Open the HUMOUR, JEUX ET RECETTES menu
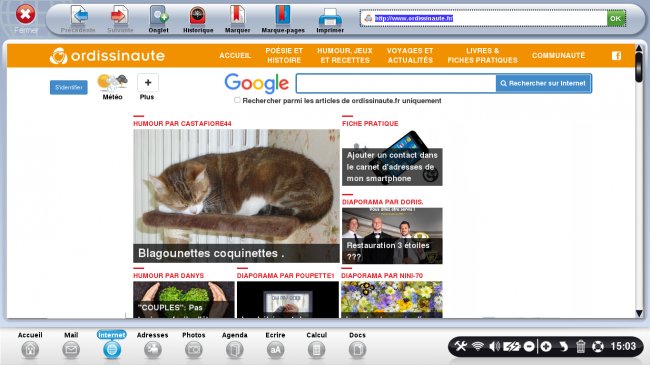The image size is (650, 365). (345, 55)
